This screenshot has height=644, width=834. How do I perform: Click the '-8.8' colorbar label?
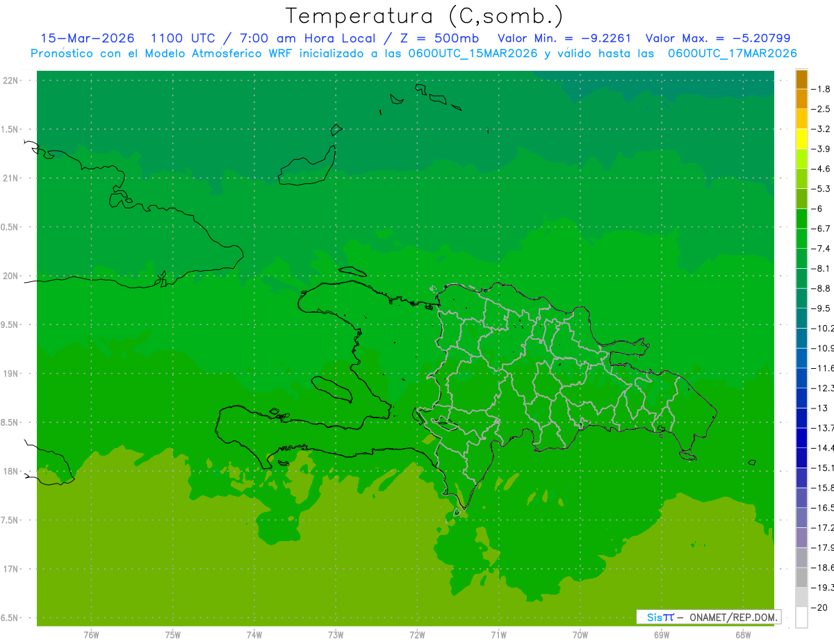(x=821, y=288)
